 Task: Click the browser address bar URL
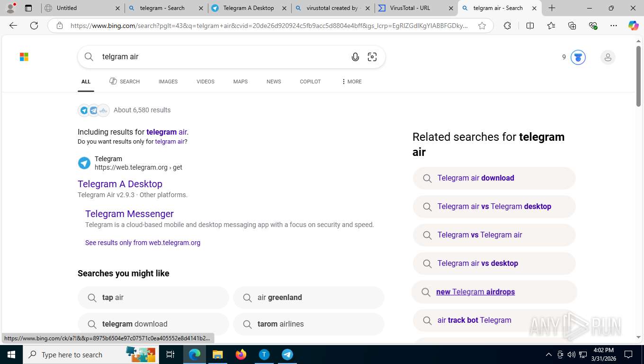269,26
